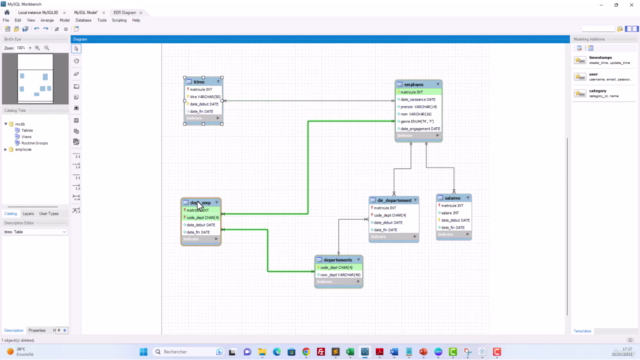Collapse the salaires table with its arrow
This screenshot has width=640, height=360.
coord(468,198)
